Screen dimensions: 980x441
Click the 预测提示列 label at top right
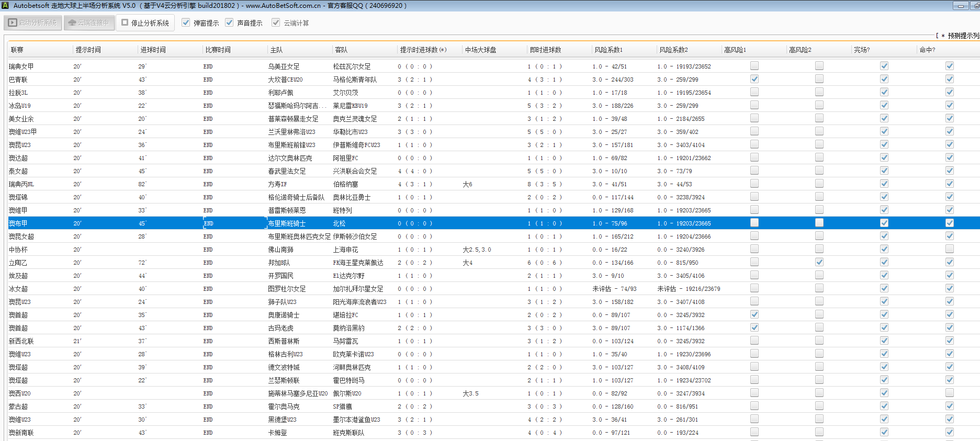pyautogui.click(x=963, y=36)
